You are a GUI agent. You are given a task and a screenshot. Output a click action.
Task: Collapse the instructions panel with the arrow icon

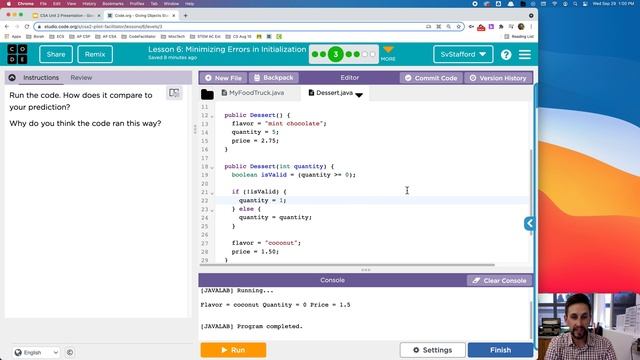pos(12,78)
